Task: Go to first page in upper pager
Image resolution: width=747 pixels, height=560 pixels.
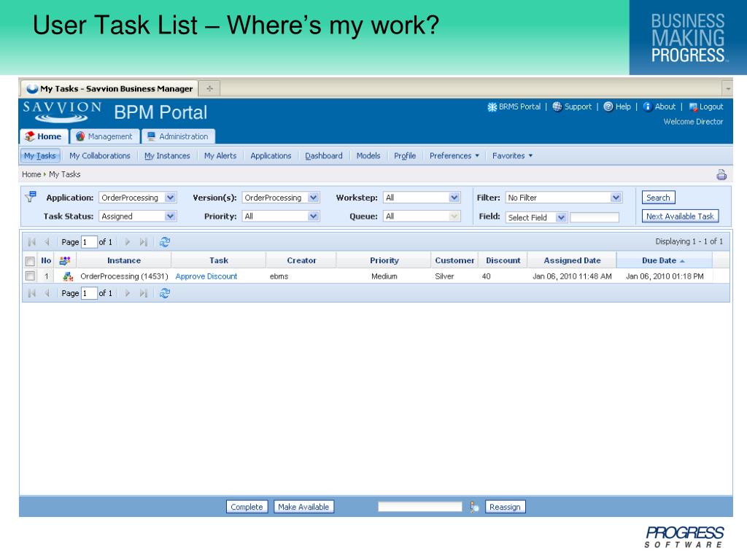Action: coord(32,242)
